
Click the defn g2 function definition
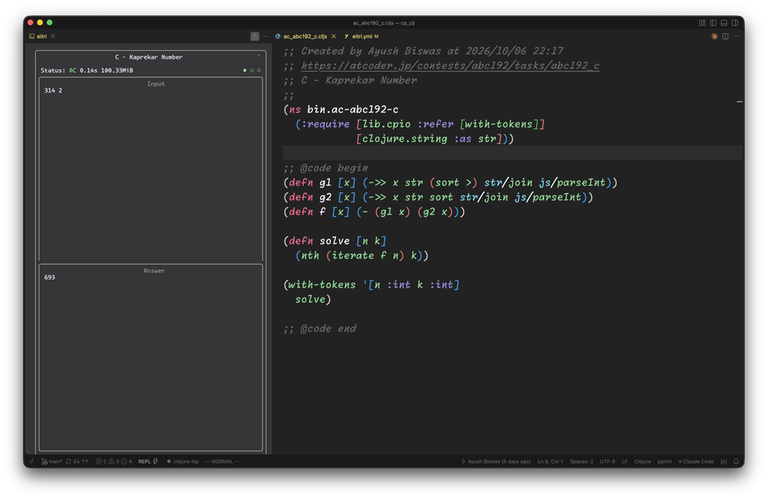click(438, 197)
